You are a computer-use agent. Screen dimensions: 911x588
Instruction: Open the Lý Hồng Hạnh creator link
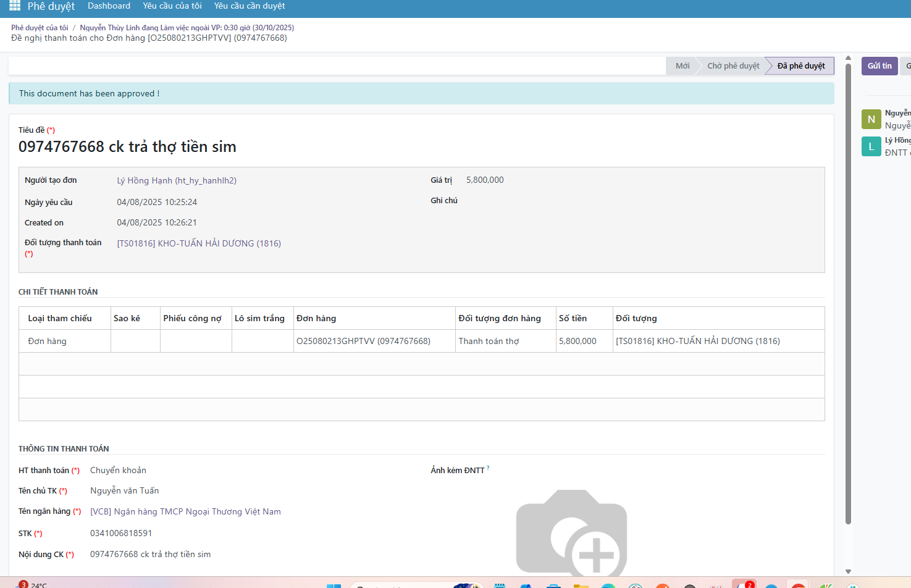177,180
